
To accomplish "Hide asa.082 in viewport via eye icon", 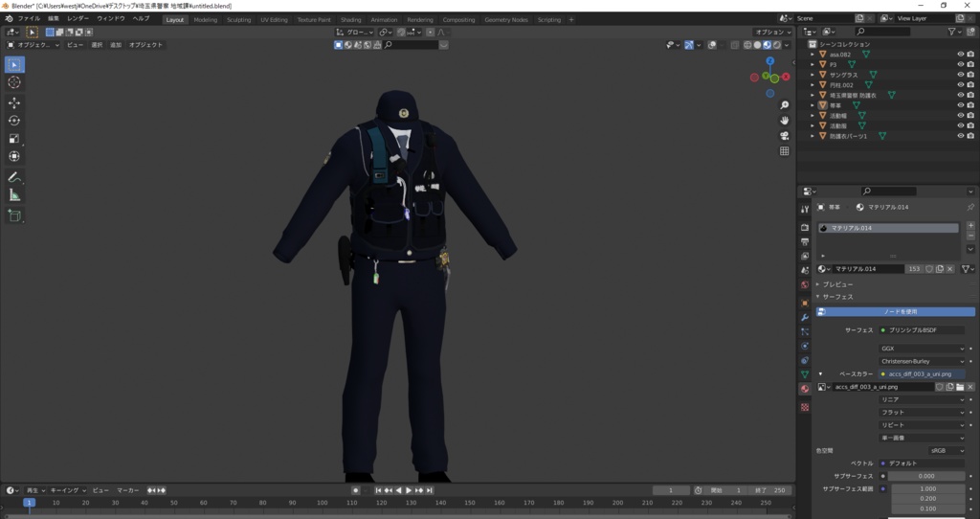I will click(961, 55).
